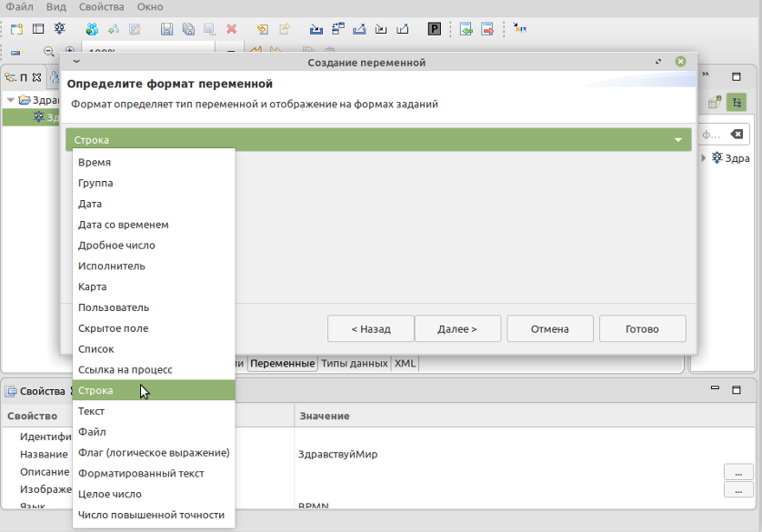Click the table layout toolbar icon

point(38,29)
